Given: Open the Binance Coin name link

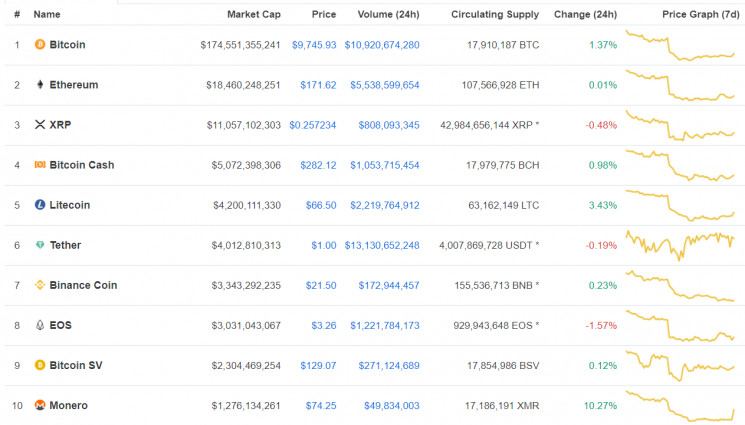Looking at the screenshot, I should coord(83,285).
